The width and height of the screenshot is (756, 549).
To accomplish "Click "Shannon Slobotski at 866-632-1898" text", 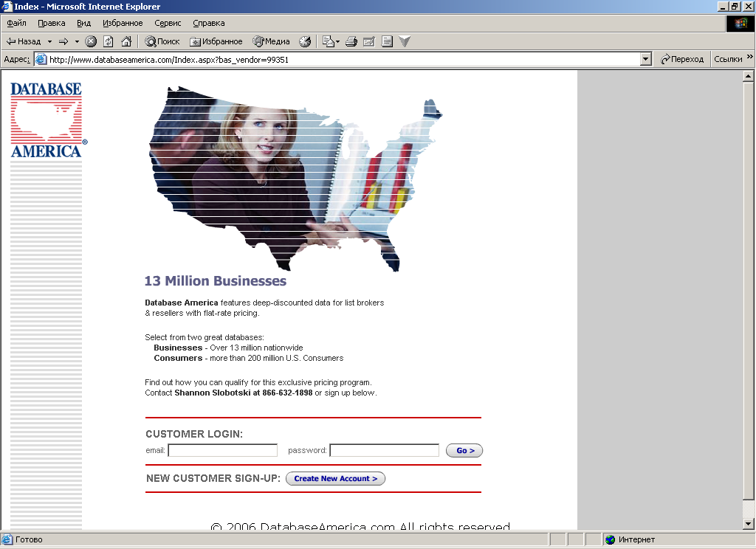I will click(x=244, y=393).
